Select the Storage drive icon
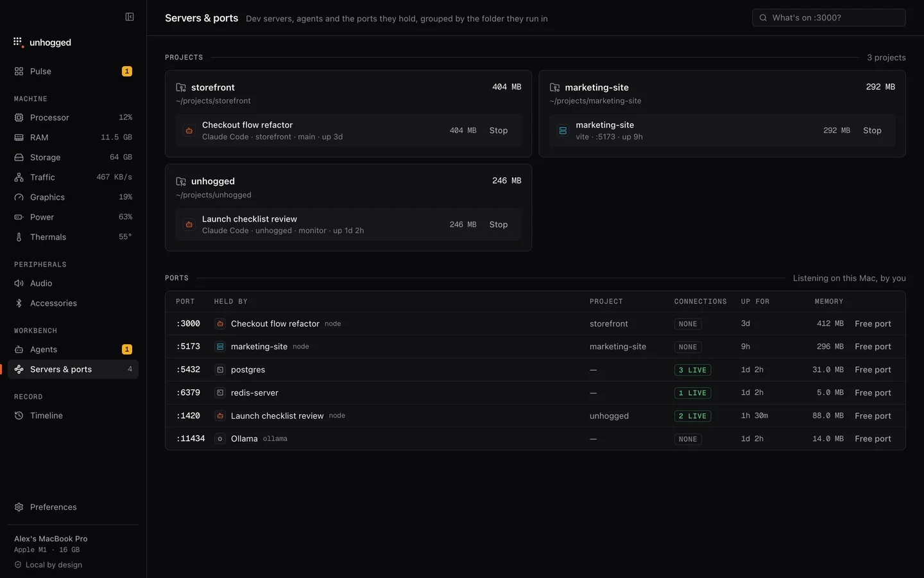The image size is (924, 578). pyautogui.click(x=19, y=157)
